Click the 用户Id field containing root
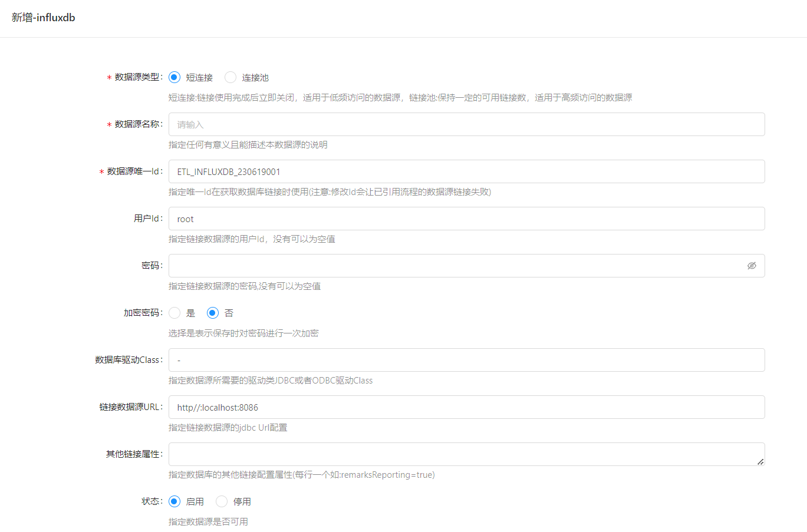The height and width of the screenshot is (532, 807). coord(466,219)
